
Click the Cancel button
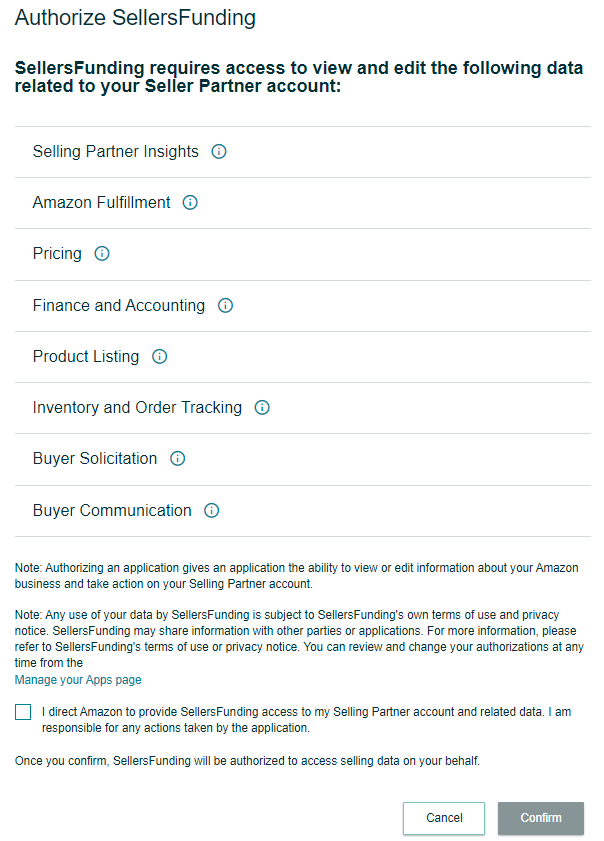(x=444, y=818)
